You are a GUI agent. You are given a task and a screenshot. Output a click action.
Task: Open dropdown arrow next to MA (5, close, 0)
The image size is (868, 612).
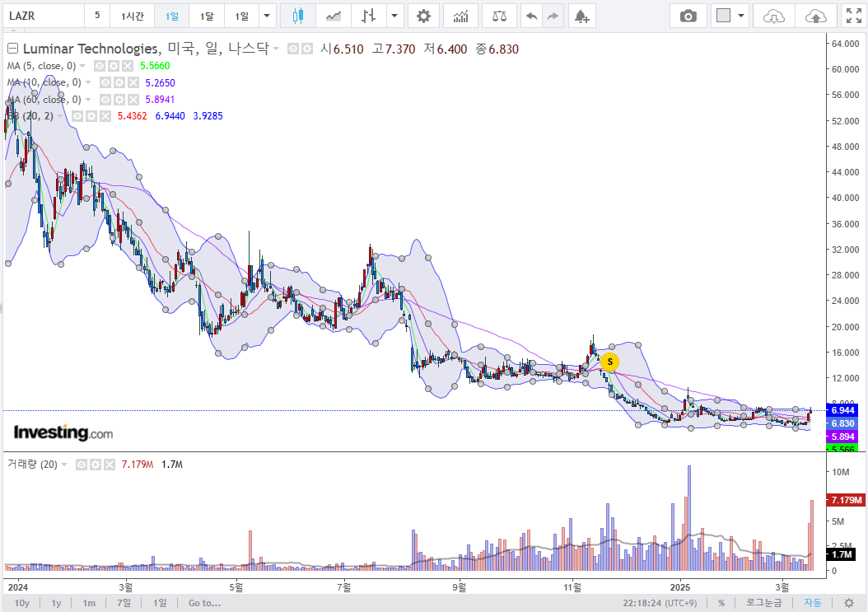coord(82,66)
